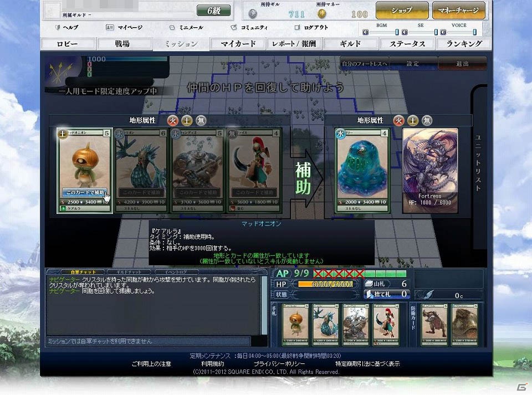Screen dimensions: 532x395
Task: Click left panel 無 terrain attribute icon
Action: (x=201, y=120)
